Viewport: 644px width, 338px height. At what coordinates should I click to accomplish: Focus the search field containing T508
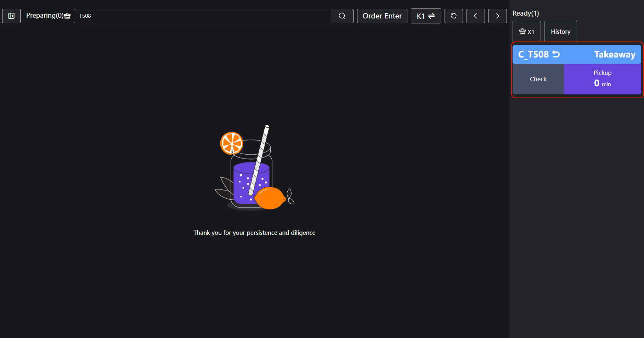click(x=202, y=16)
